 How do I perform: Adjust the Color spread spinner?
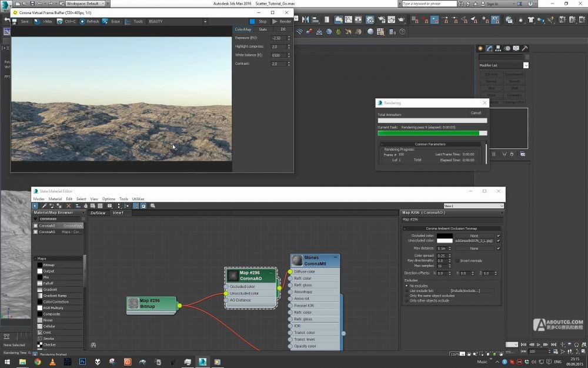(450, 256)
